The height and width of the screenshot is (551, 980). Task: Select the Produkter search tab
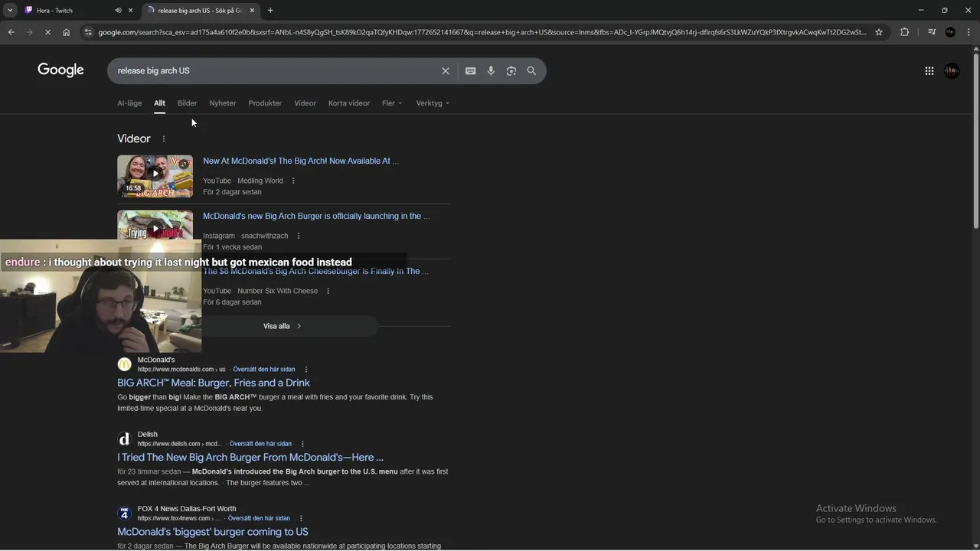[265, 103]
